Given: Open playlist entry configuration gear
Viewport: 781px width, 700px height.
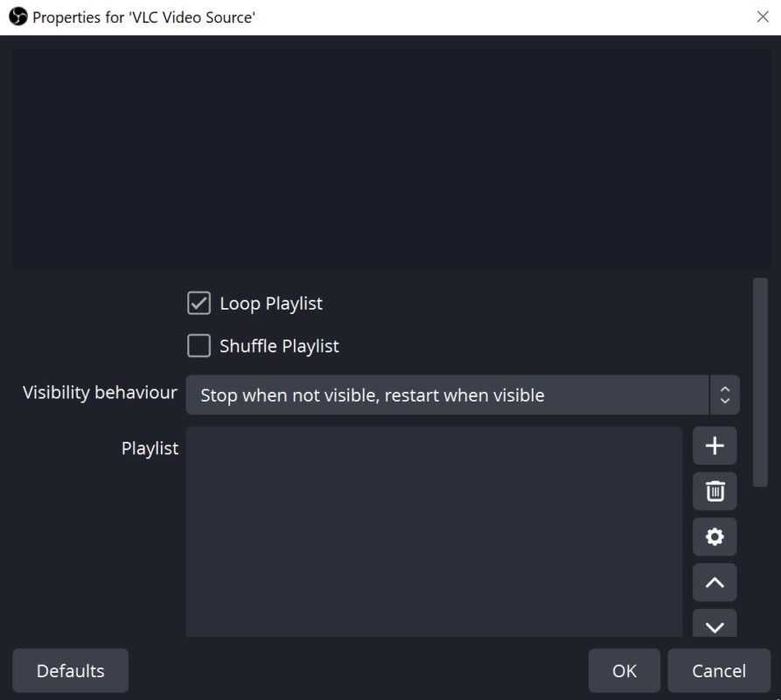Looking at the screenshot, I should [714, 536].
